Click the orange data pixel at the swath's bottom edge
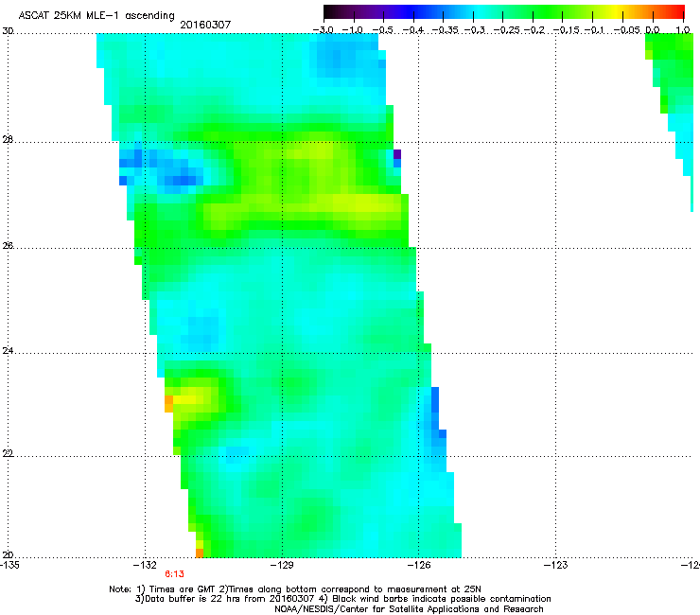 coord(200,553)
